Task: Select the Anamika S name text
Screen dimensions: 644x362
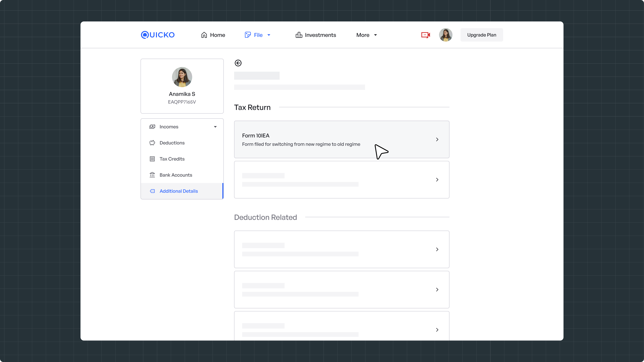Action: 182,94
